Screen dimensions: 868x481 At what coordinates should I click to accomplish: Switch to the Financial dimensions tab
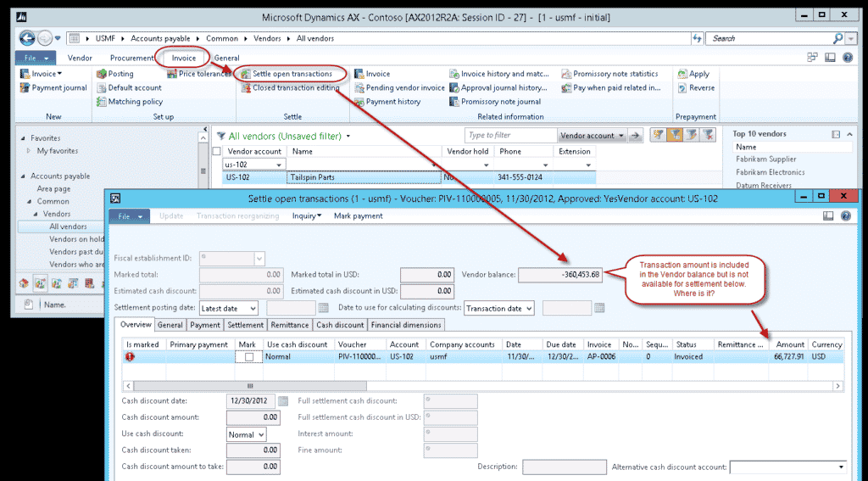(406, 325)
